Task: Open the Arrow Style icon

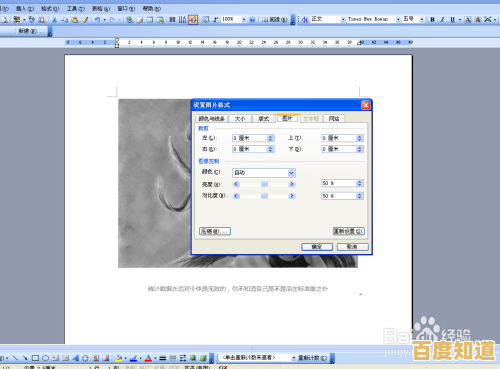Action: 183,358
